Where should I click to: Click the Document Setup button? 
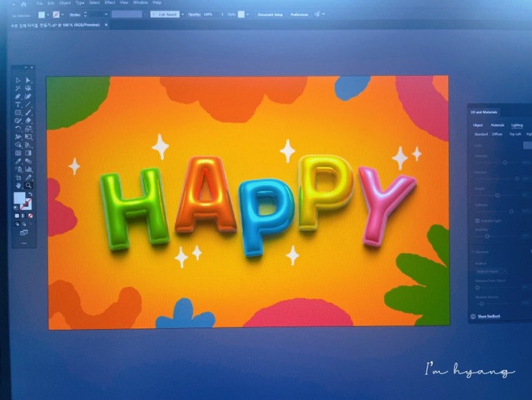[x=270, y=14]
